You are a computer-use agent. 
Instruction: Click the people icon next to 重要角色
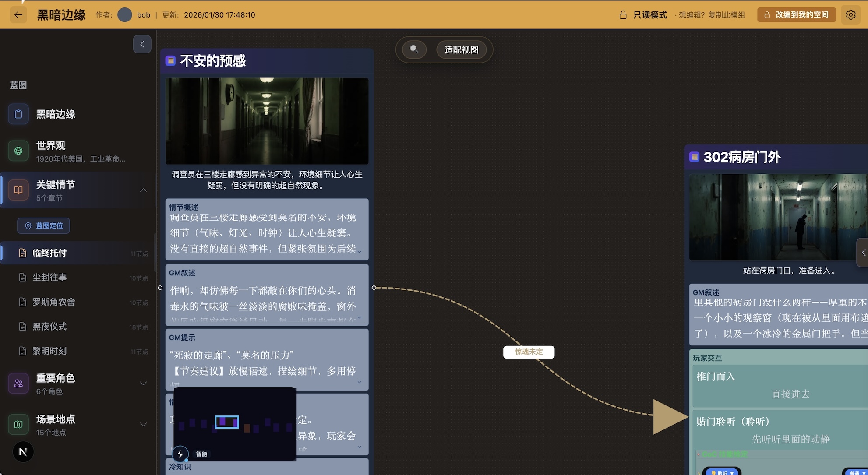(18, 383)
